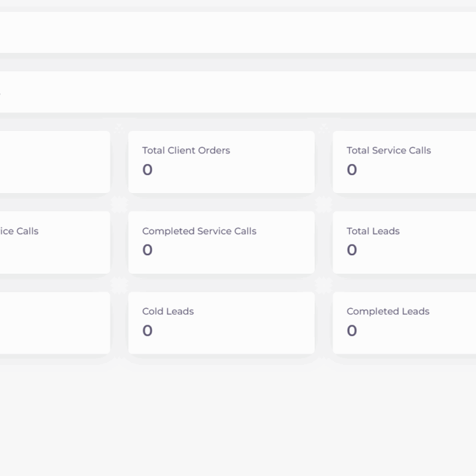
Task: Select the Total Leads label text
Action: pyautogui.click(x=373, y=231)
